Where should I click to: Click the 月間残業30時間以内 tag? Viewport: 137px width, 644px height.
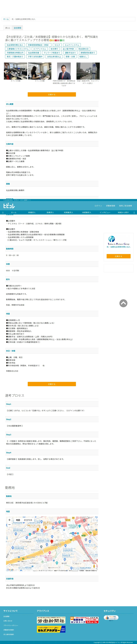[x=15, y=53]
